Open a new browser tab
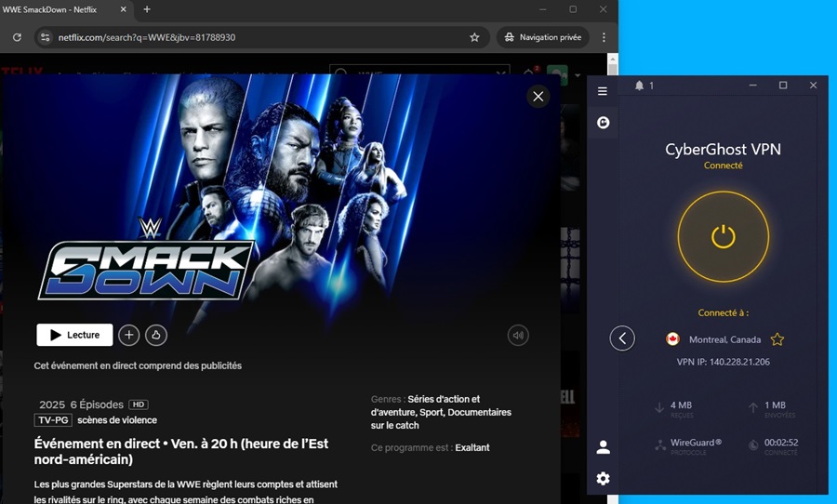The height and width of the screenshot is (504, 837). 147,9
